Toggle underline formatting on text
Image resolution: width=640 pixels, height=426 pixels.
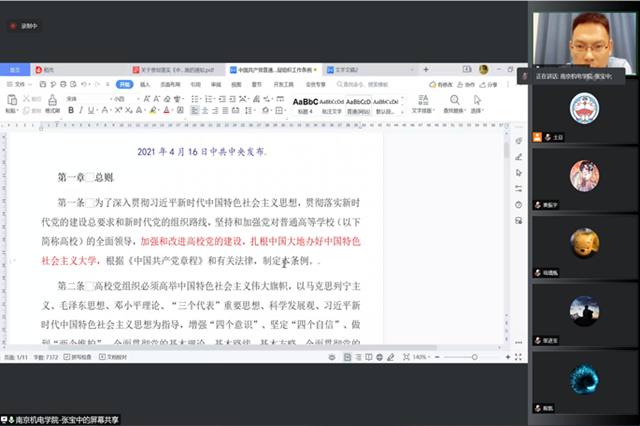point(89,112)
